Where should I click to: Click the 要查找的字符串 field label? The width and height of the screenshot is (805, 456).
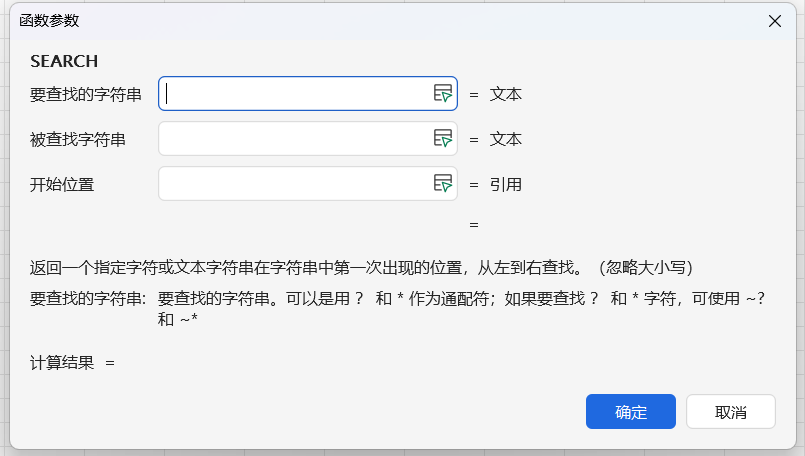pos(86,95)
